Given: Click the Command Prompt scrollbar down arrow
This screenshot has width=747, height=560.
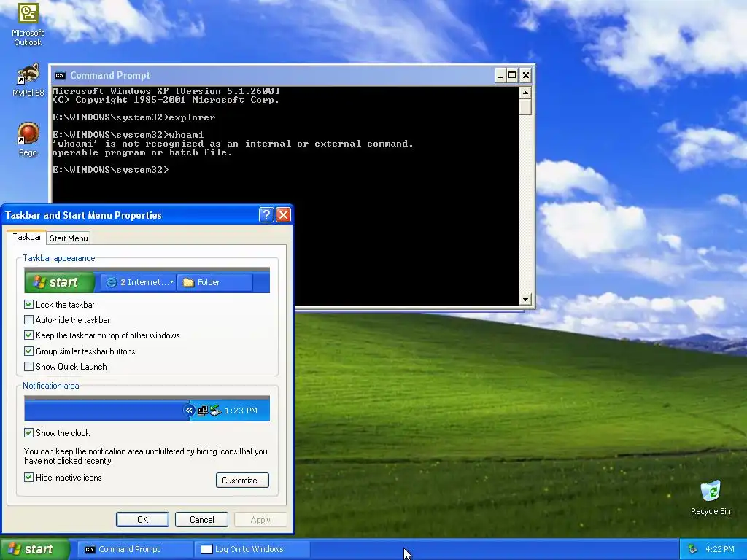Looking at the screenshot, I should click(x=525, y=300).
